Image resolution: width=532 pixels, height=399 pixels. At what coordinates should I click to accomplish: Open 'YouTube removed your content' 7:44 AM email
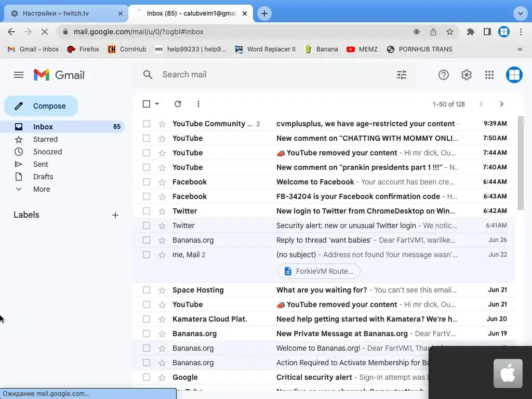pos(324,153)
